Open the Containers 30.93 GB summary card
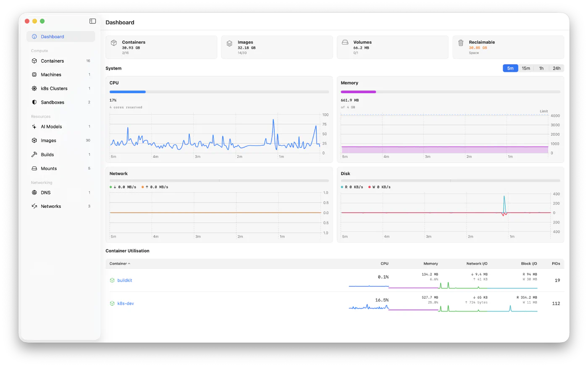 coord(161,47)
